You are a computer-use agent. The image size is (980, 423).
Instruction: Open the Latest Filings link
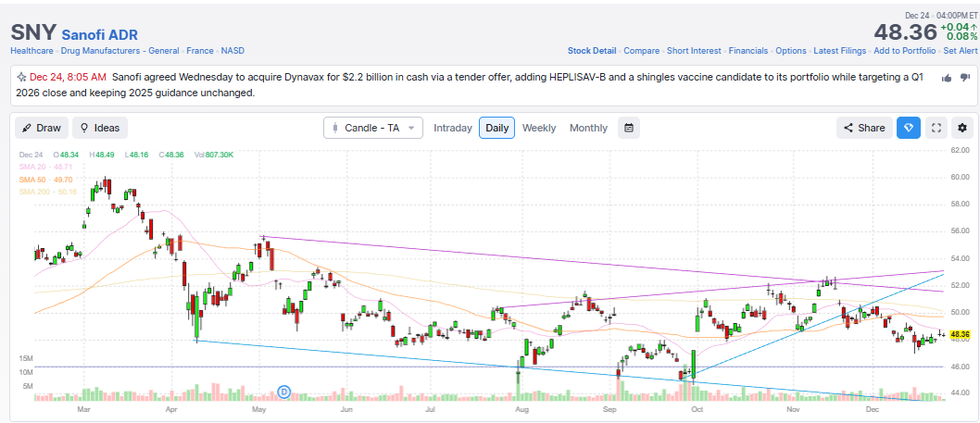coord(840,51)
